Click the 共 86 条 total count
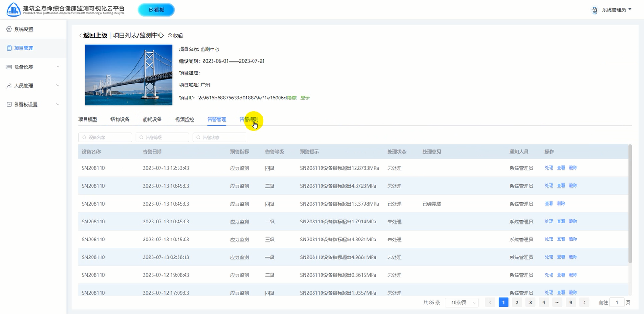The image size is (644, 314). pyautogui.click(x=432, y=303)
